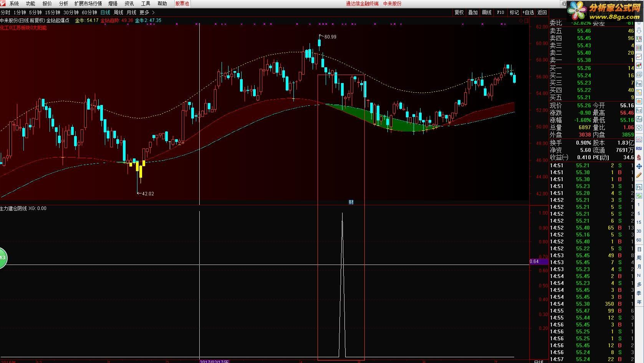Click the 42.02 low price label
The width and height of the screenshot is (644, 363).
click(148, 194)
